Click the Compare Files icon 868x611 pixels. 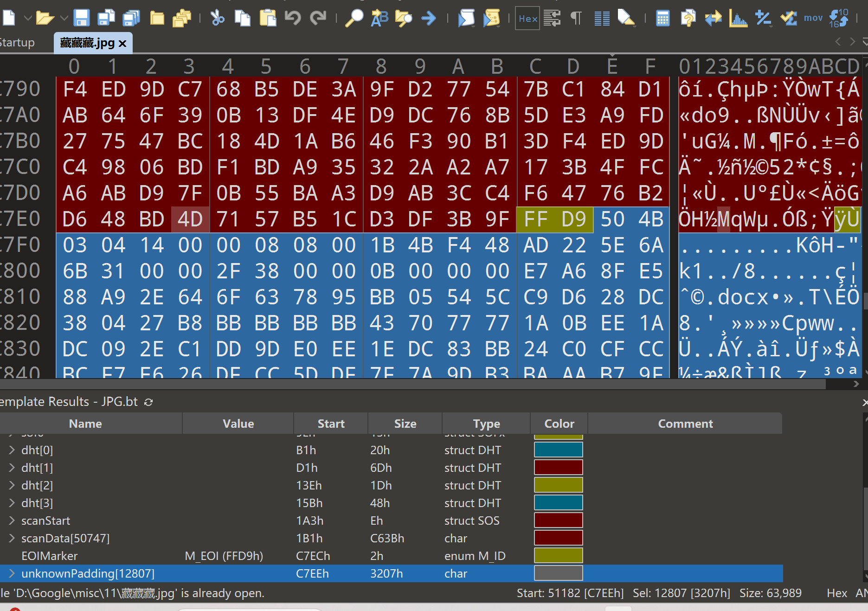(x=688, y=18)
